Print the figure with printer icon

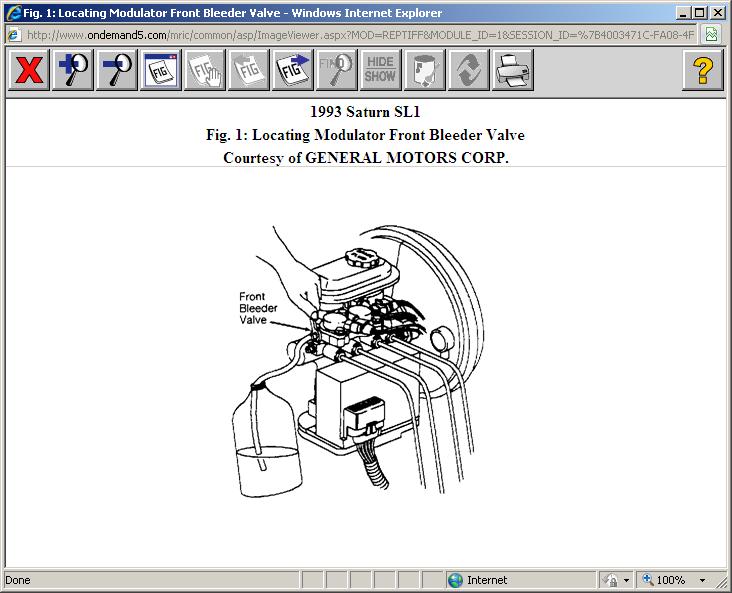point(513,70)
